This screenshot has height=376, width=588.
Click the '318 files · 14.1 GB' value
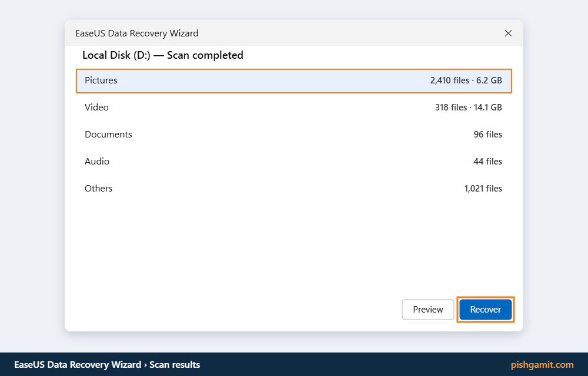pyautogui.click(x=469, y=108)
